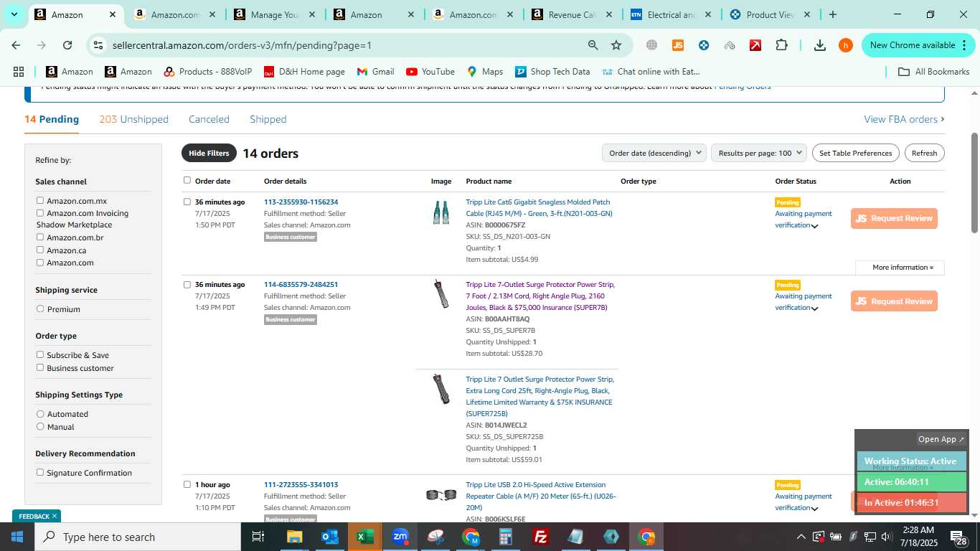Open the Windows Start menu
Image resolution: width=980 pixels, height=551 pixels.
(17, 537)
